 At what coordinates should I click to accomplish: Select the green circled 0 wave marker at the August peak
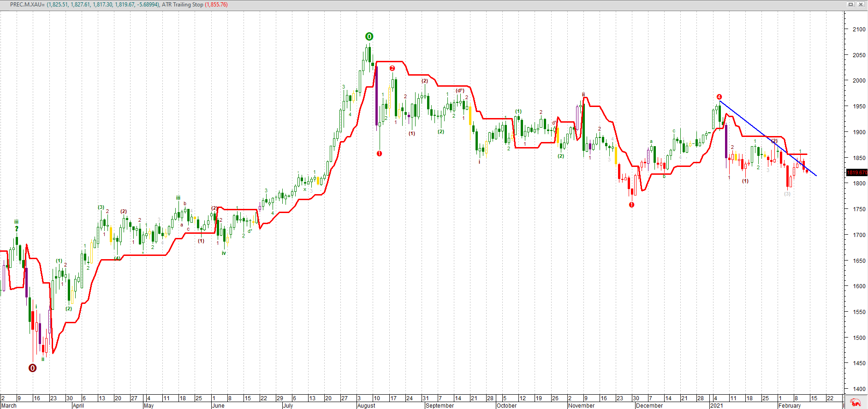[x=369, y=36]
